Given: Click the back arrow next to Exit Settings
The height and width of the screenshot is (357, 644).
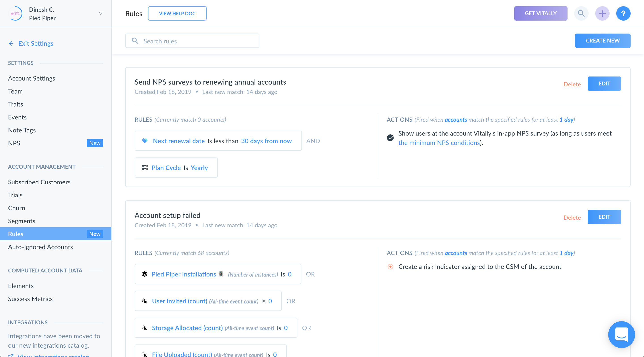Looking at the screenshot, I should [x=11, y=43].
